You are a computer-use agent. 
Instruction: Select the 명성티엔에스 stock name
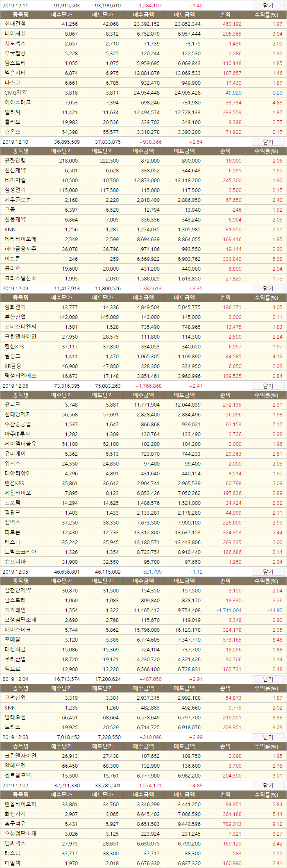20,376
